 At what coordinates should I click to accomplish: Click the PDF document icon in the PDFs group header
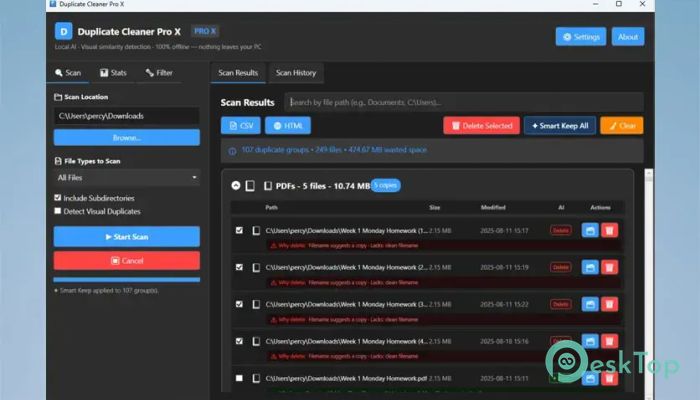(267, 186)
